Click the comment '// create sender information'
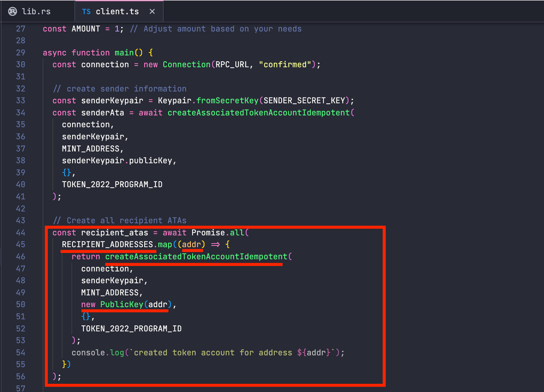 (119, 88)
